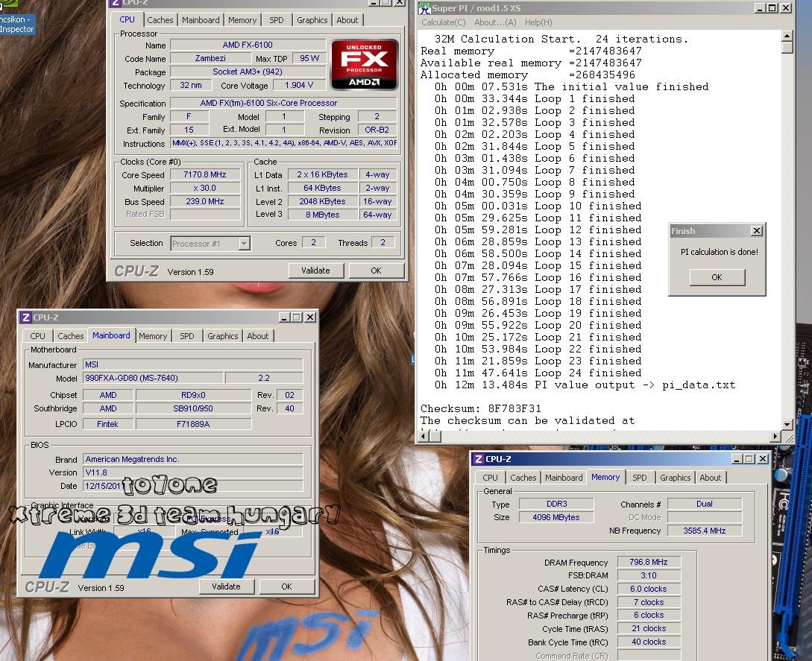Select Caches tab in Memory CPU-Z window

point(523,478)
